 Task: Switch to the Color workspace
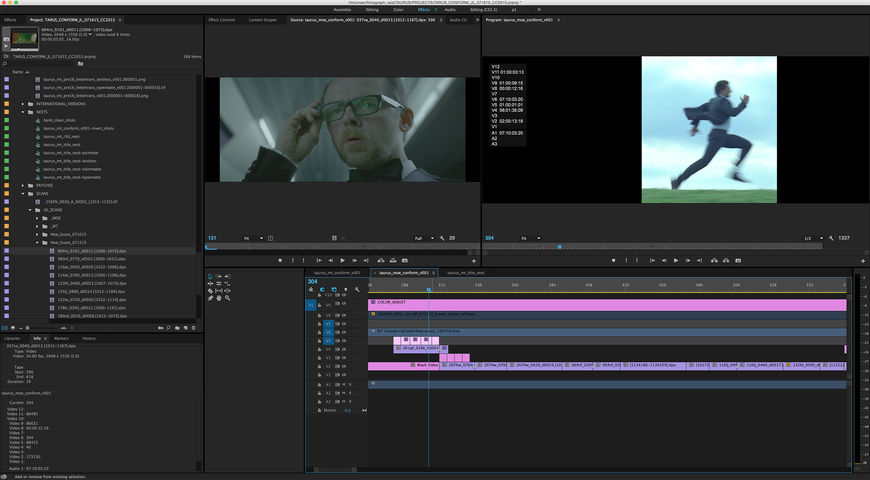pyautogui.click(x=398, y=9)
